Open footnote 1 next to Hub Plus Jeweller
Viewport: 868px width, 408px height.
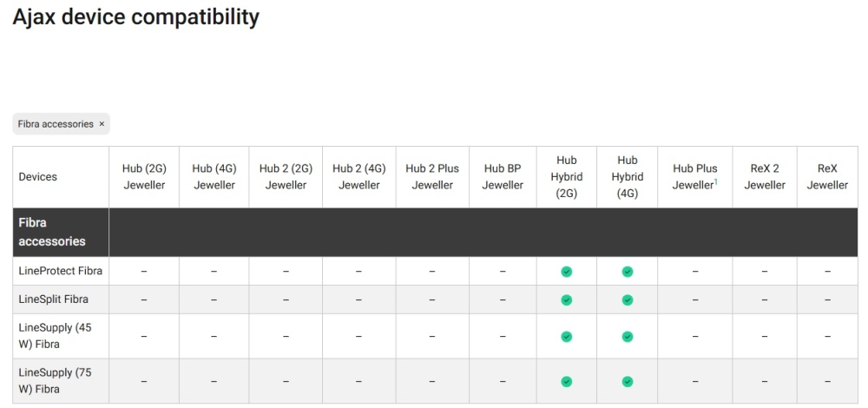coord(716,181)
